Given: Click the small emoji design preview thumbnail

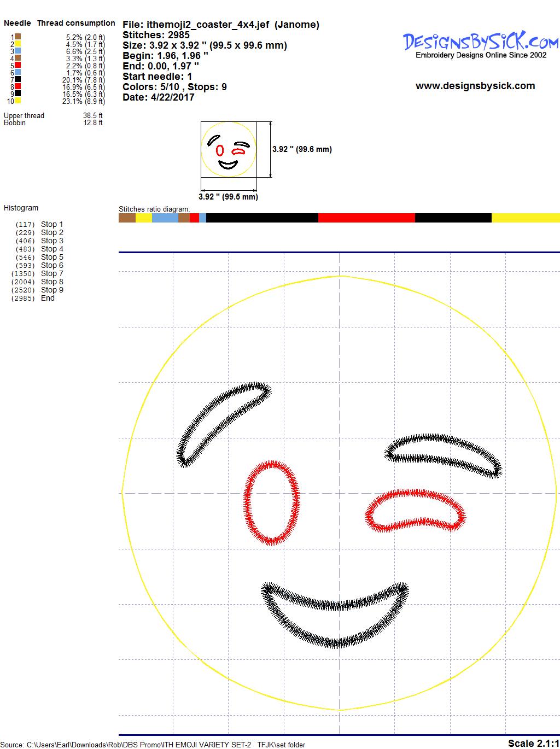Looking at the screenshot, I should [x=229, y=150].
